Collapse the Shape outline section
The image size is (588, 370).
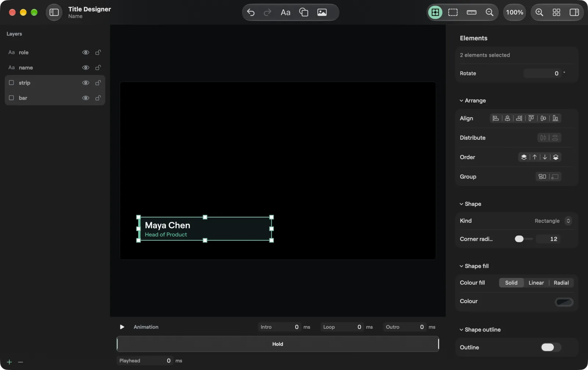(x=480, y=330)
